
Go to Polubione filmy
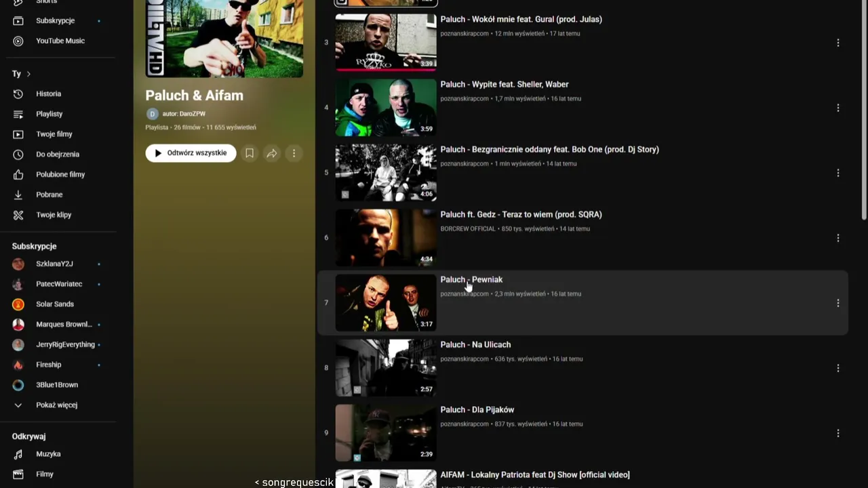click(x=58, y=174)
